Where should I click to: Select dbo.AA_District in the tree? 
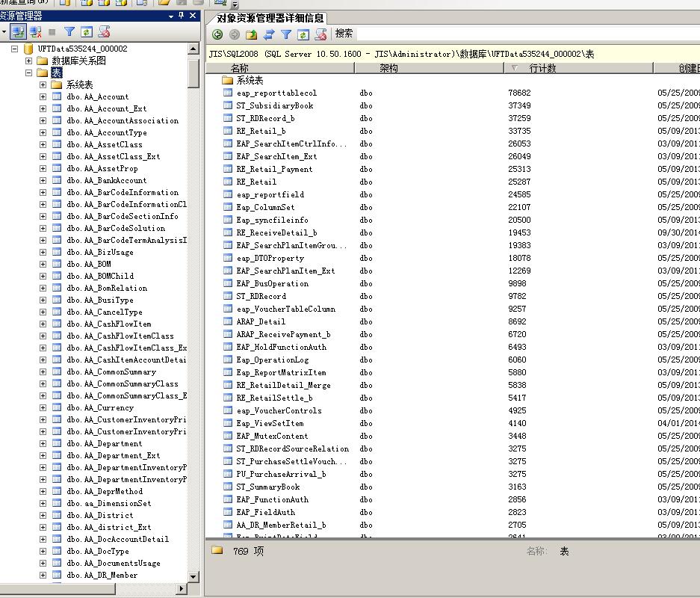pyautogui.click(x=99, y=515)
